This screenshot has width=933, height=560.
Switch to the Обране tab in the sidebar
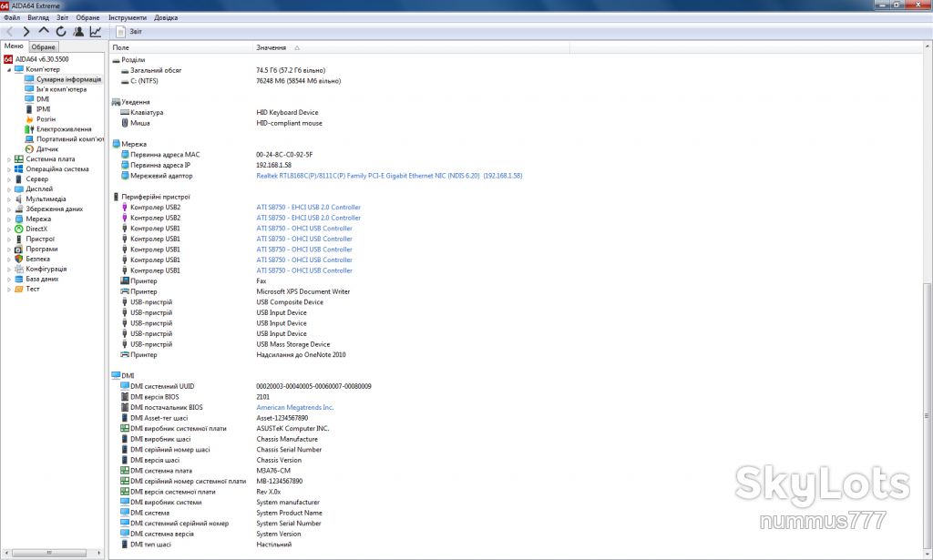[44, 47]
